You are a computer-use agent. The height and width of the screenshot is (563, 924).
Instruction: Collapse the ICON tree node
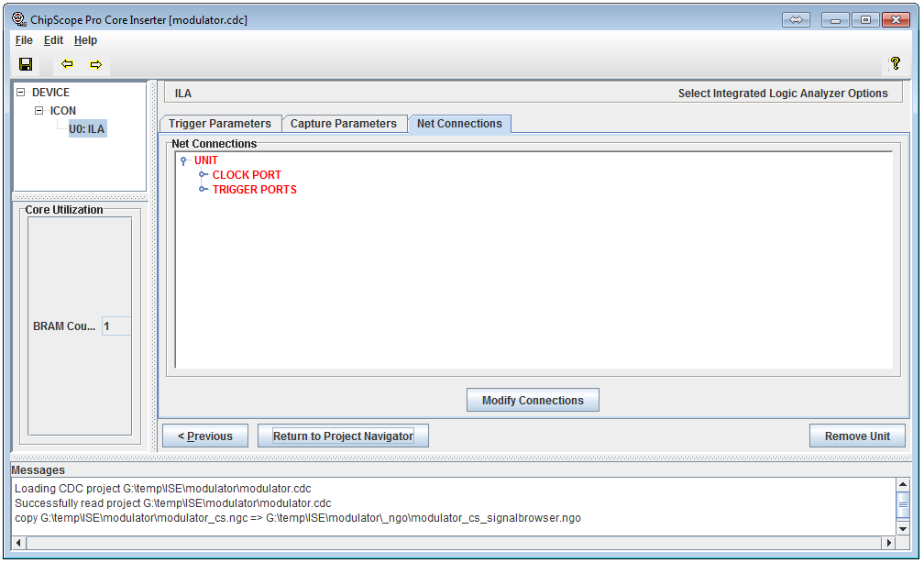[38, 111]
